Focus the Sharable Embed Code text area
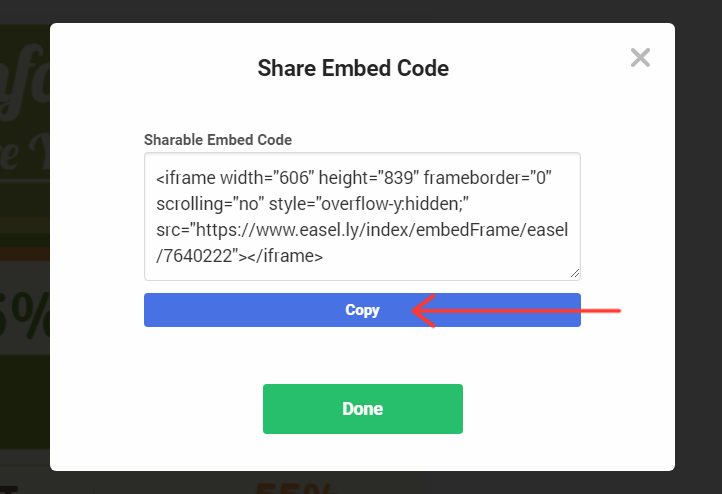The height and width of the screenshot is (494, 722). tap(362, 216)
